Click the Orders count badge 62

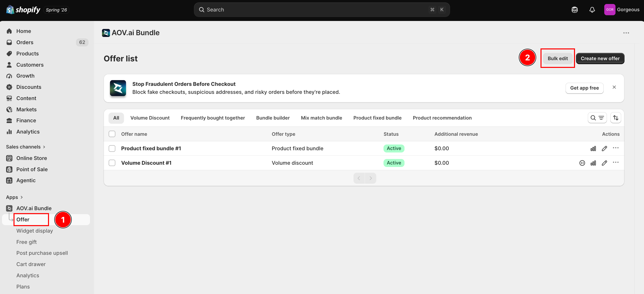82,42
